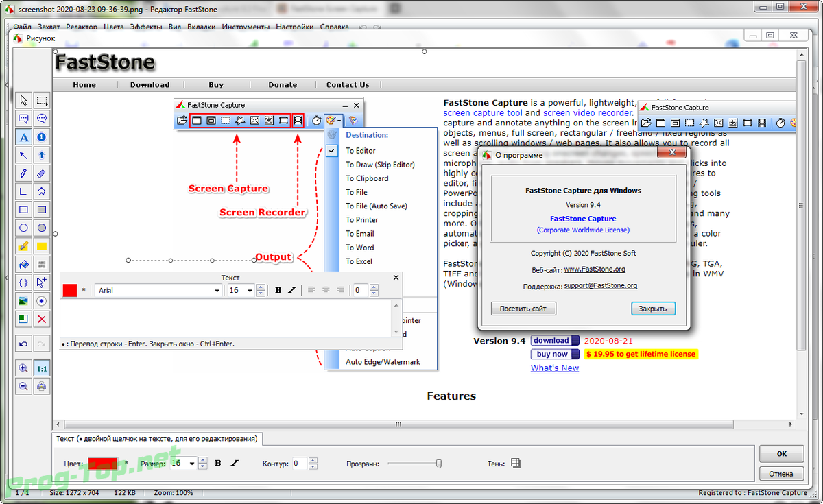
Task: Open the www.FastStone.org link
Action: (595, 269)
